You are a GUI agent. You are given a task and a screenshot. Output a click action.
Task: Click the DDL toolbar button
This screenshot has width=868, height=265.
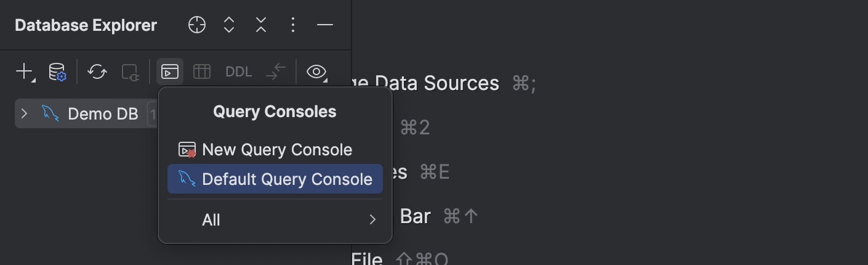click(x=239, y=72)
